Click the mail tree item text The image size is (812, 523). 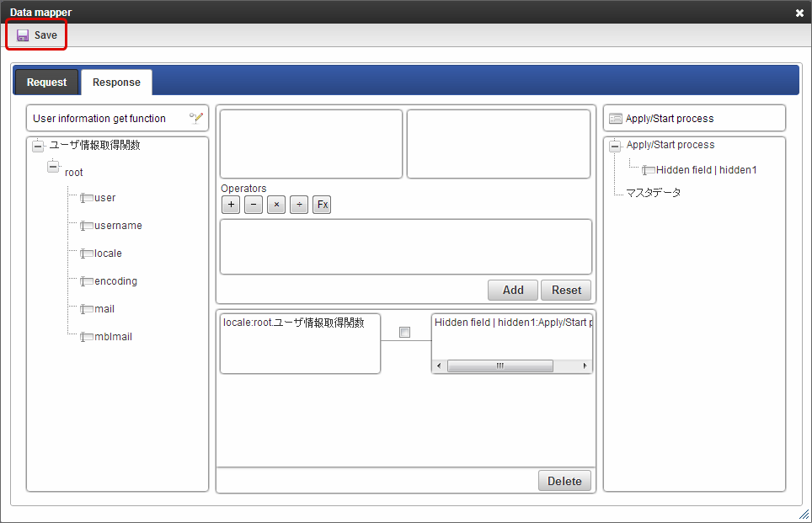[x=104, y=309]
